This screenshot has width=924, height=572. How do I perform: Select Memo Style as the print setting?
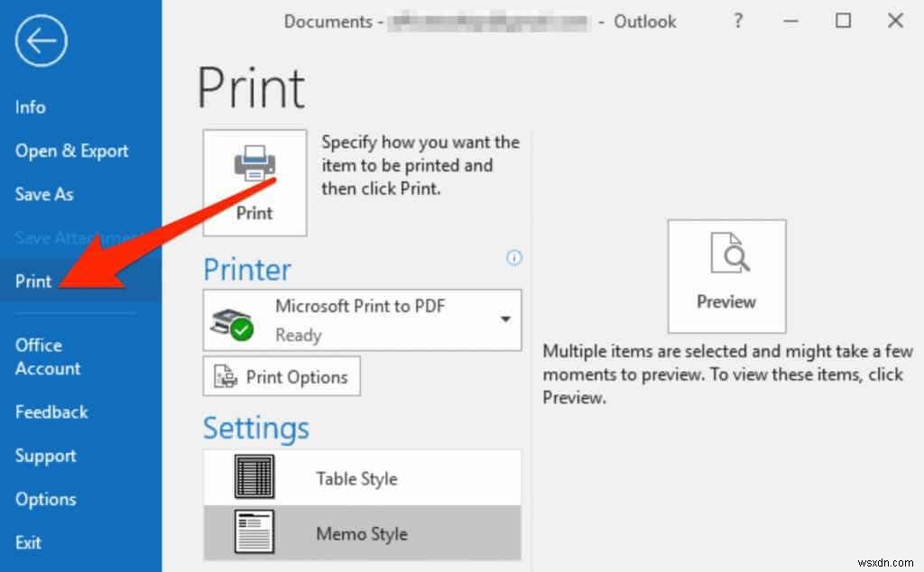(361, 533)
